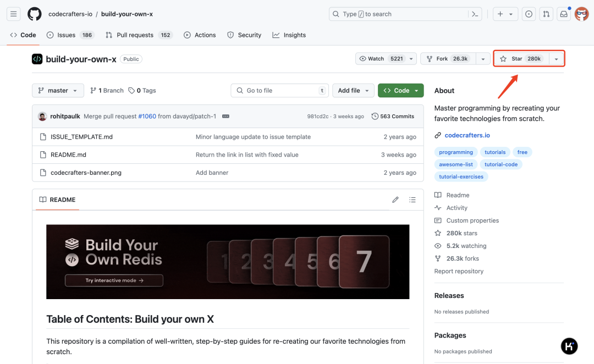Open the Add file dropdown
The image size is (594, 364).
pos(353,91)
